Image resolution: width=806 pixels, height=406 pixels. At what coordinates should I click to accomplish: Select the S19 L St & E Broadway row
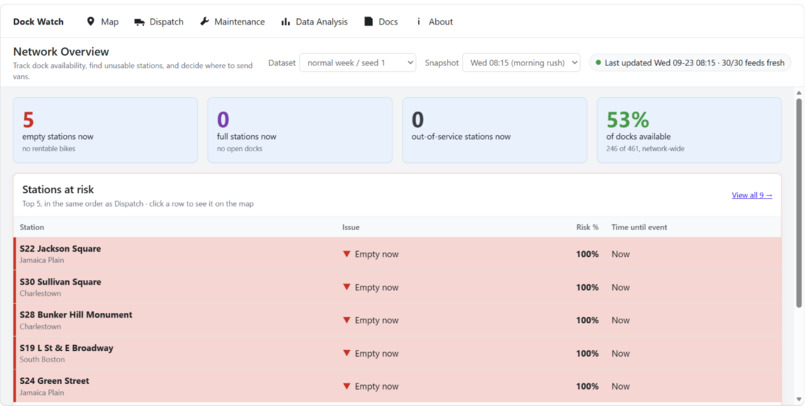[397, 353]
